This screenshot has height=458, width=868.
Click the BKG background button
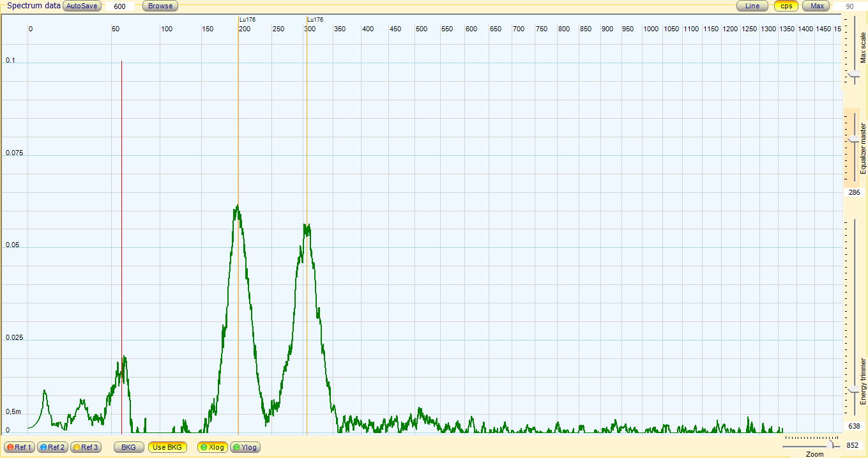(129, 447)
